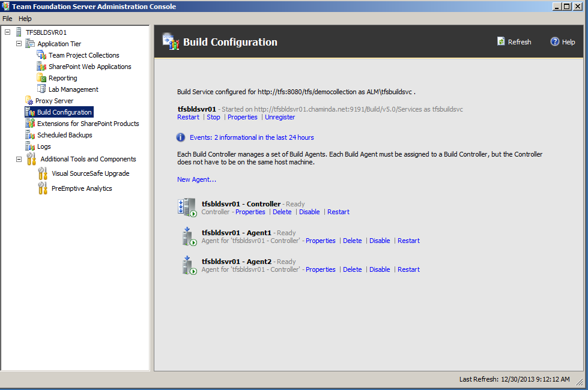Click the build Controller server icon
The width and height of the screenshot is (588, 390).
click(x=187, y=207)
